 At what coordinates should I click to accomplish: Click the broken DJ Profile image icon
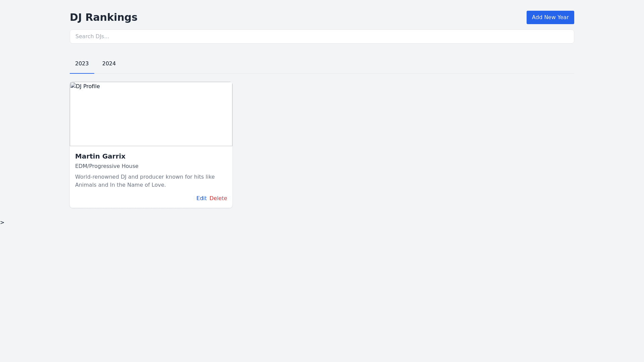click(x=73, y=86)
